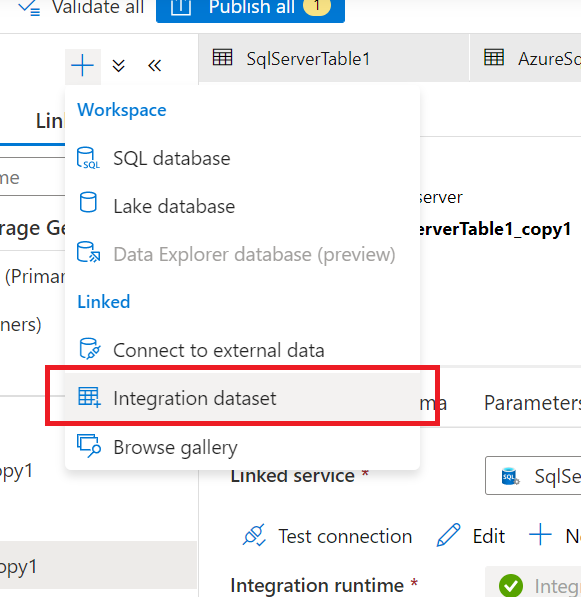
Task: Open the Parameters tab
Action: [x=532, y=403]
